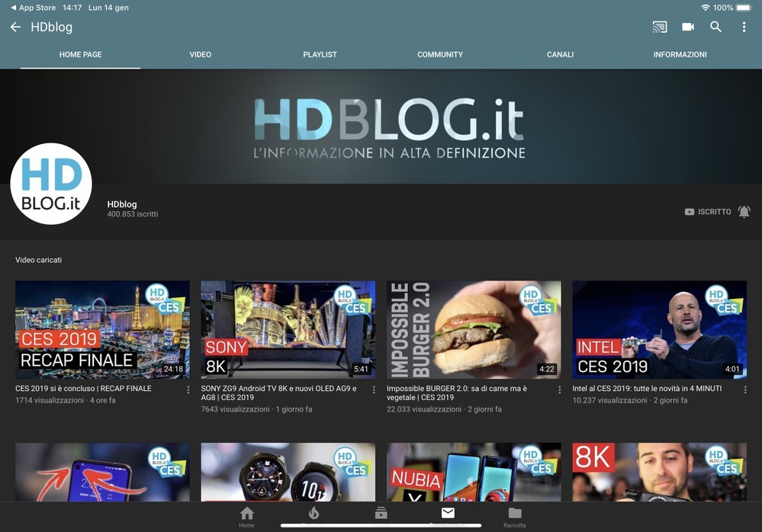The height and width of the screenshot is (532, 762).
Task: Open the video thumbnail with red arrows on phone
Action: [x=102, y=472]
